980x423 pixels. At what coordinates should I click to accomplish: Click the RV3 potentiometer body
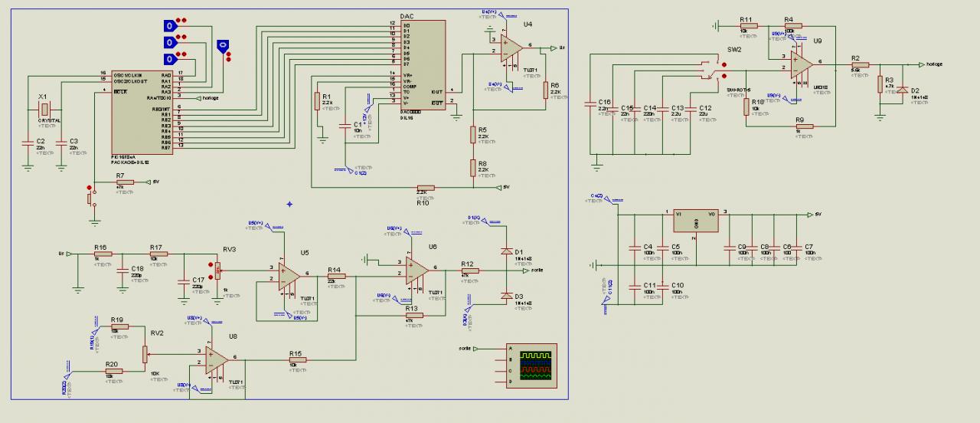click(x=218, y=270)
